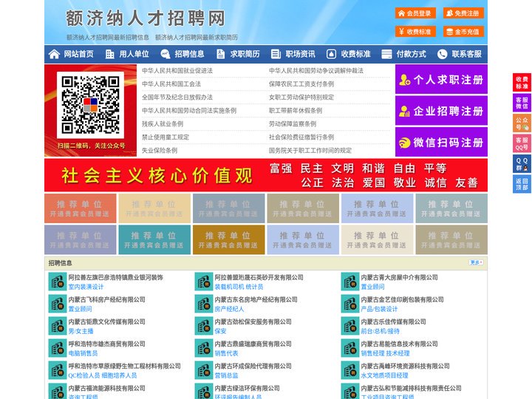Viewport: 532px width, 399px height.
Task: Open 保障农民工工资支付条例 link
Action: pyautogui.click(x=301, y=83)
